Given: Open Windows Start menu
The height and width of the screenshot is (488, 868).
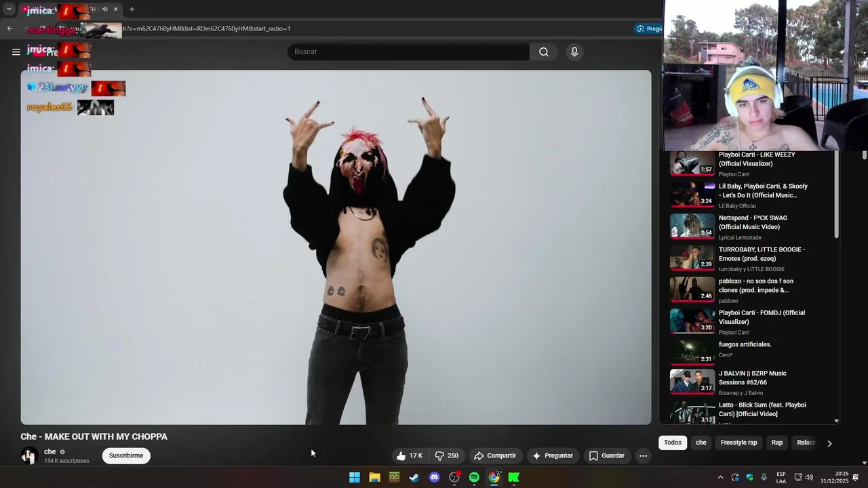Looking at the screenshot, I should pos(355,477).
